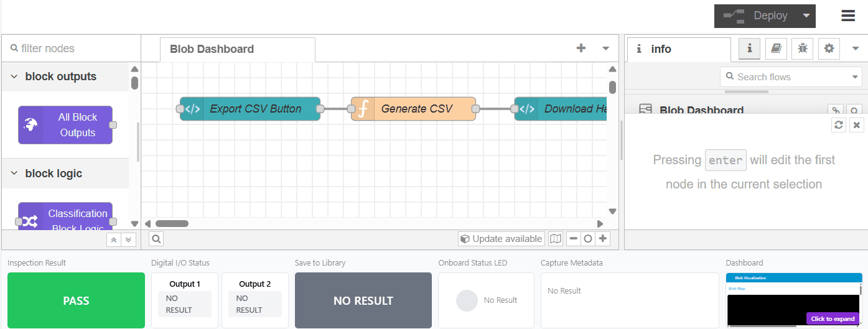
Task: Refresh the tips box in info panel
Action: [839, 125]
